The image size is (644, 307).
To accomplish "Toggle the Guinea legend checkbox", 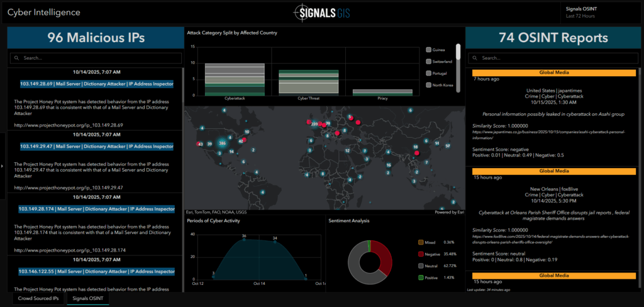I will [x=428, y=50].
